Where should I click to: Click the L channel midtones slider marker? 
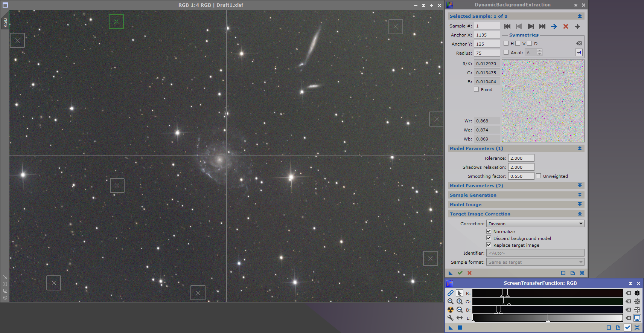[548, 319]
